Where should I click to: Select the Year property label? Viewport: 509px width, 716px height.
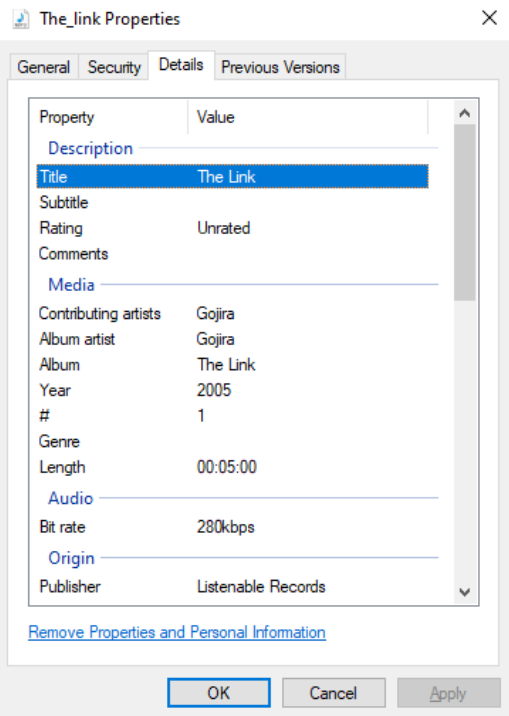coord(55,390)
